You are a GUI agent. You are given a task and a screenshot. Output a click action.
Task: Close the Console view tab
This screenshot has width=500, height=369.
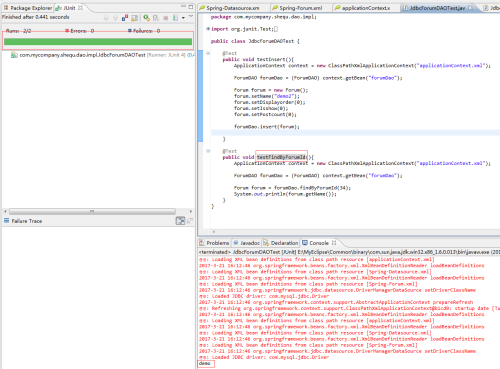pos(334,243)
